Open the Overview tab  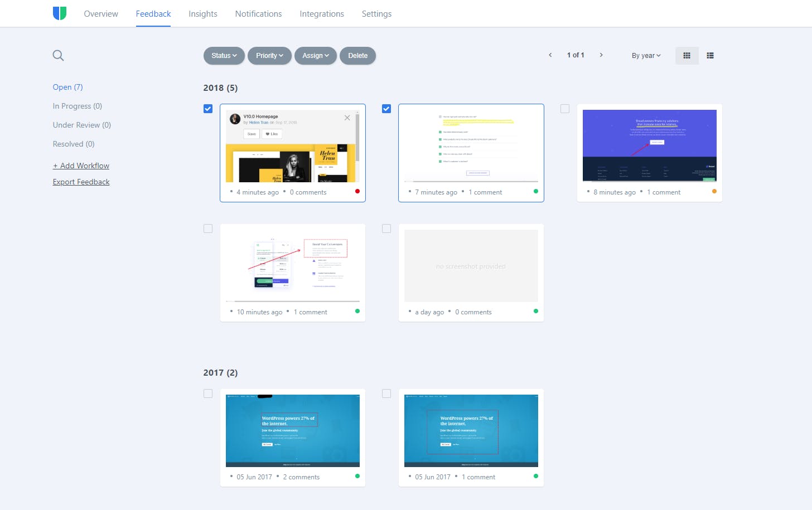click(x=101, y=14)
